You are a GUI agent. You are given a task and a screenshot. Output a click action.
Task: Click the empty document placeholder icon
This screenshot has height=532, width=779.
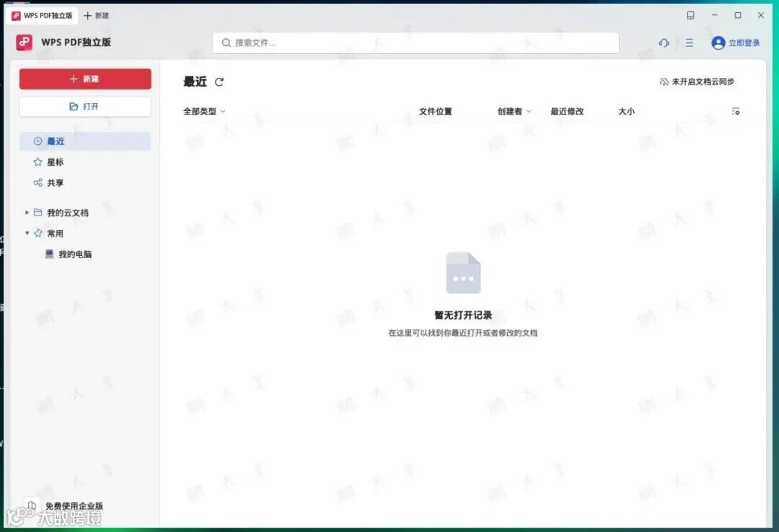(x=463, y=272)
